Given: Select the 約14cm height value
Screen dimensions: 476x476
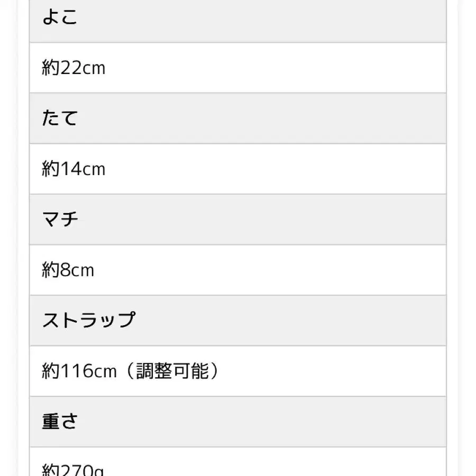Looking at the screenshot, I should tap(74, 169).
